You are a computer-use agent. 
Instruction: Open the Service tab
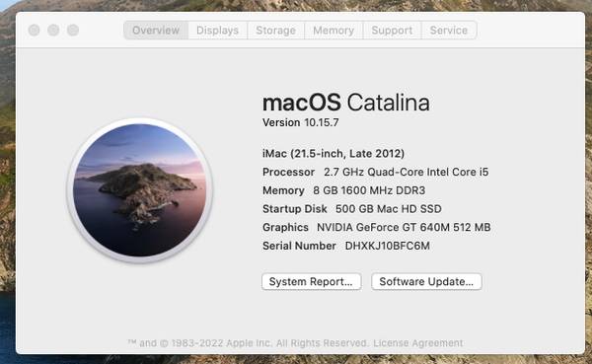[x=449, y=31]
